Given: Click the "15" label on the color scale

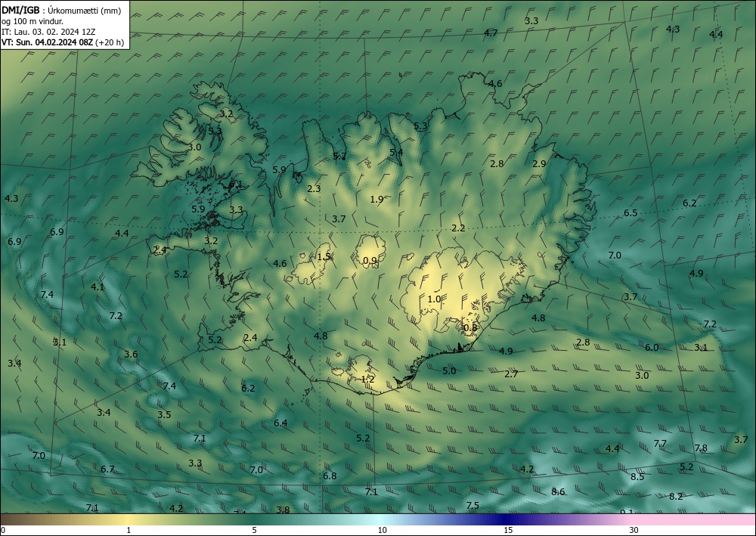Looking at the screenshot, I should tap(508, 531).
